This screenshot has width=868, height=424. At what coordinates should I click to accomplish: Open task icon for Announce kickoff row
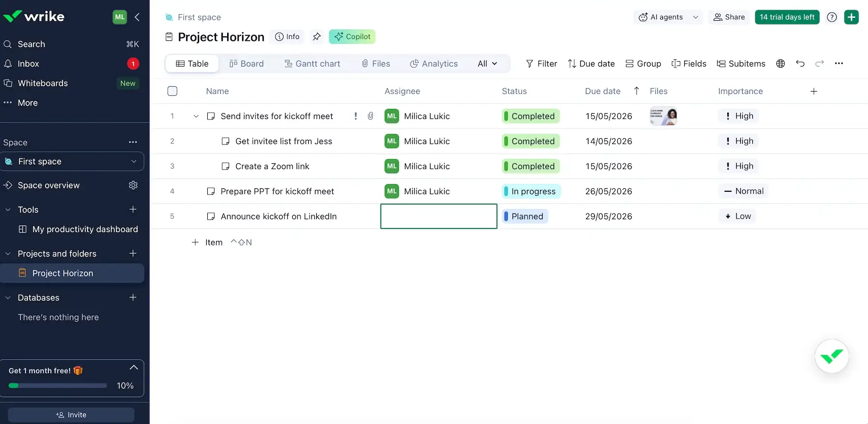[211, 216]
